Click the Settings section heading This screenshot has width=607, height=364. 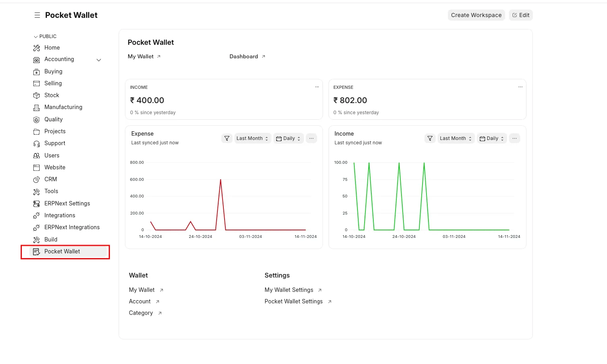click(x=277, y=276)
